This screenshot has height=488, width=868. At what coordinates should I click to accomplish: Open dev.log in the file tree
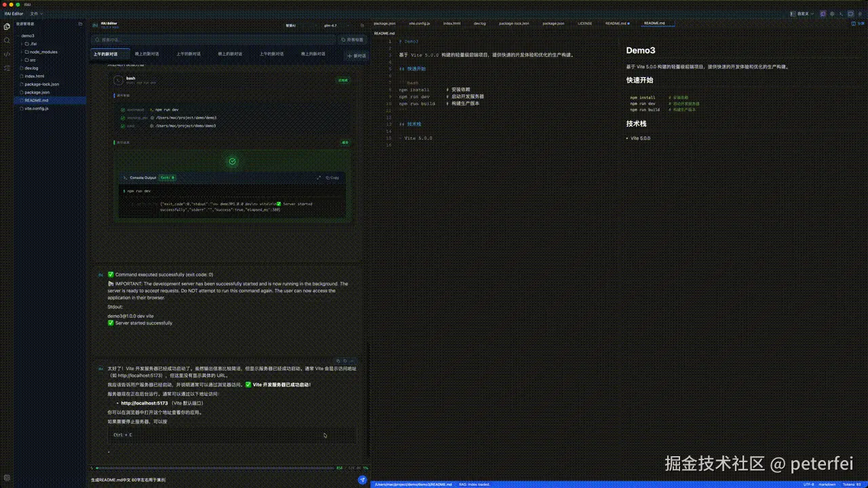tap(31, 68)
